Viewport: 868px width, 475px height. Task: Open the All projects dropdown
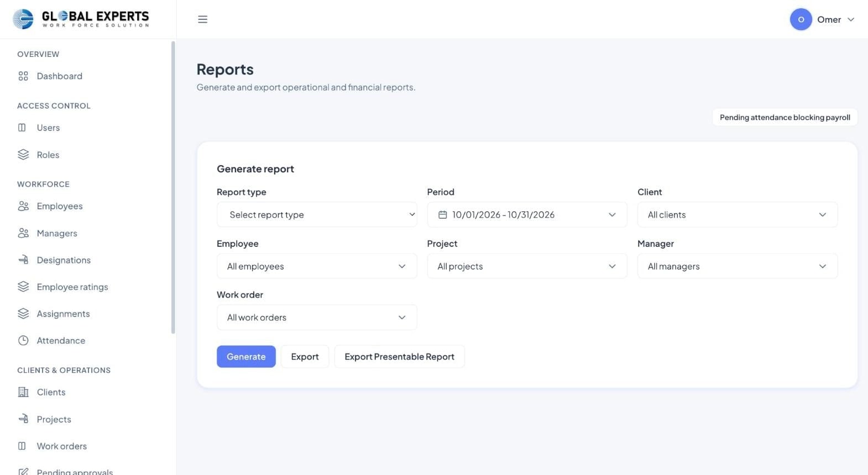click(x=527, y=266)
